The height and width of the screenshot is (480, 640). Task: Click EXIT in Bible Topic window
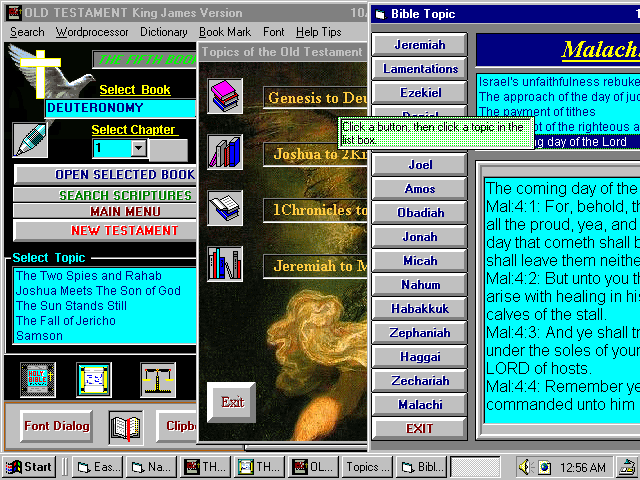420,429
